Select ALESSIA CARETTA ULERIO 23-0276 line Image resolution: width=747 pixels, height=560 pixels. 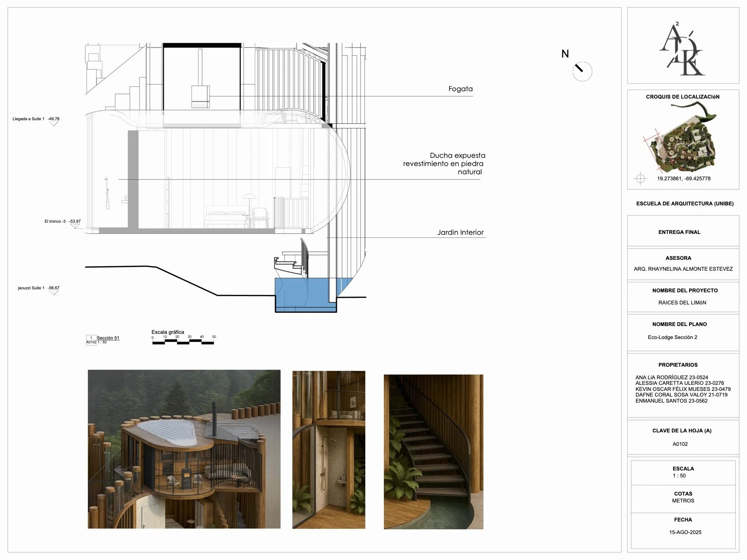click(680, 383)
